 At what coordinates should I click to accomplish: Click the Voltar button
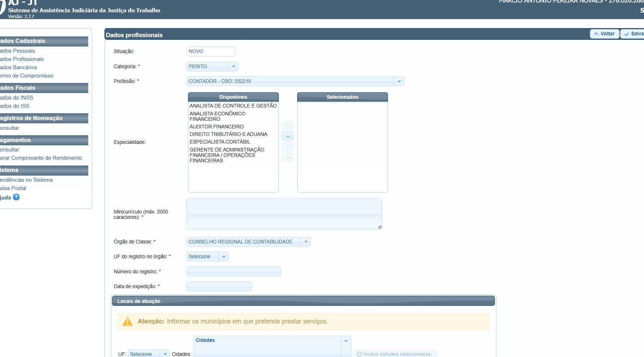tap(604, 34)
